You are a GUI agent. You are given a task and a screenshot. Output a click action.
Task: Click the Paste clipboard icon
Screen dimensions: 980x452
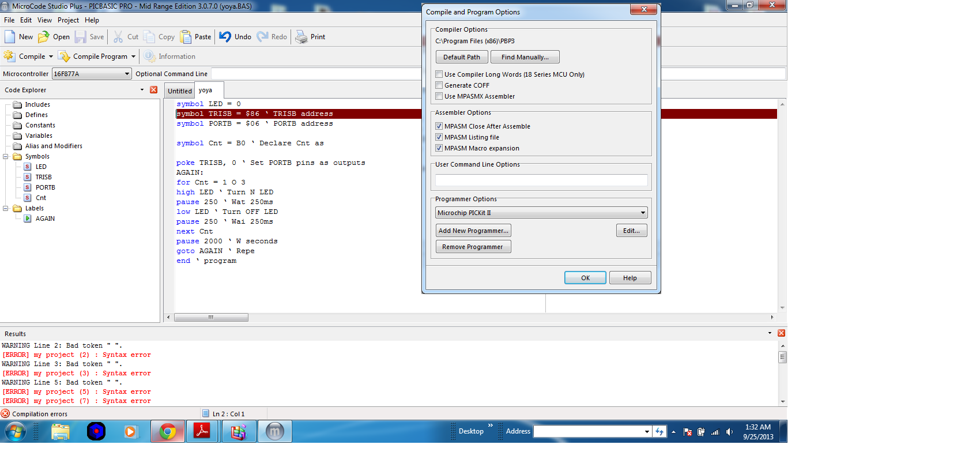click(x=186, y=37)
